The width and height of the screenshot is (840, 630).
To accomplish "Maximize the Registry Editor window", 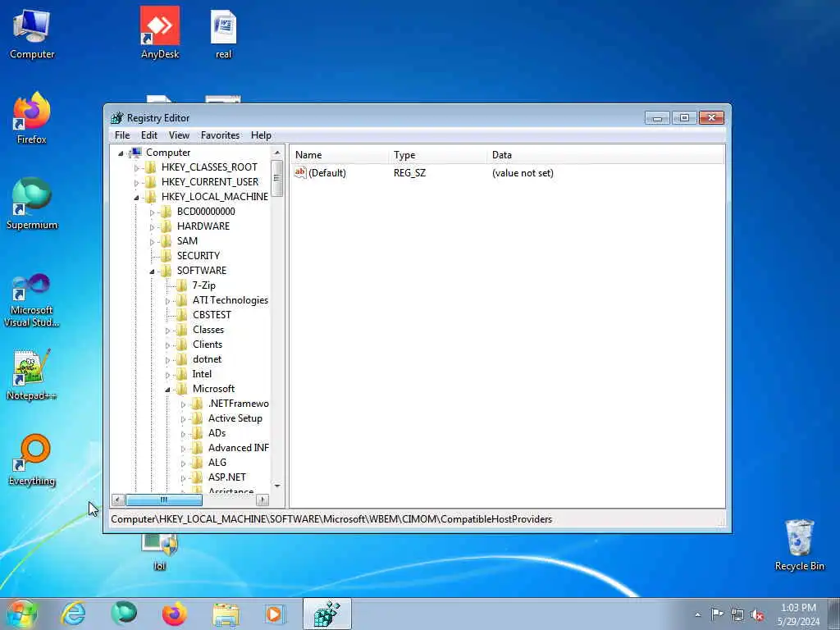I will (684, 117).
